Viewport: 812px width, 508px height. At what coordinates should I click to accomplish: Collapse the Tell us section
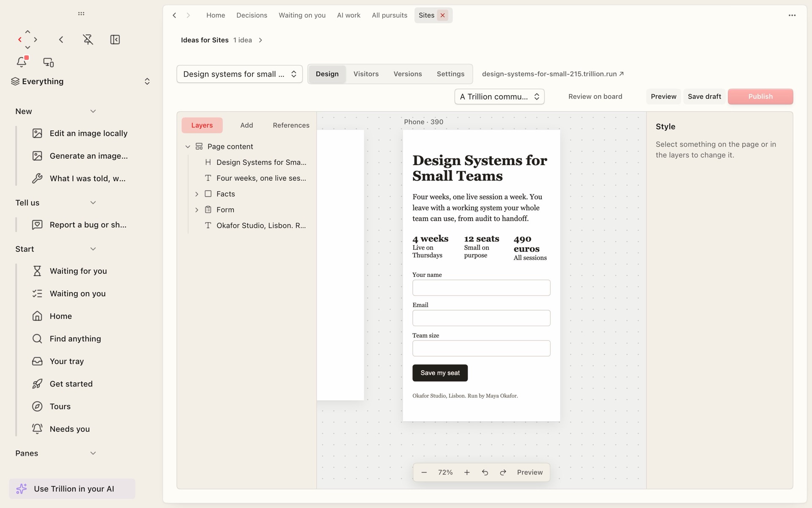(93, 203)
